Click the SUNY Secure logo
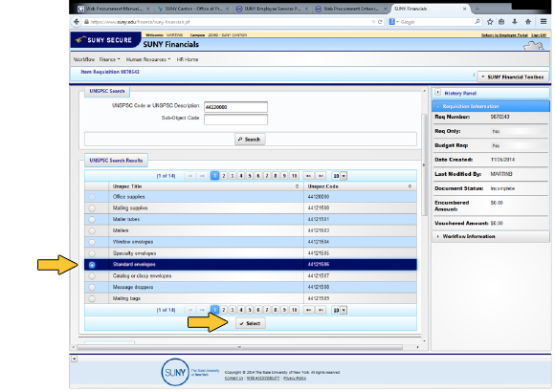Screen dimensions: 555x392 [106, 39]
